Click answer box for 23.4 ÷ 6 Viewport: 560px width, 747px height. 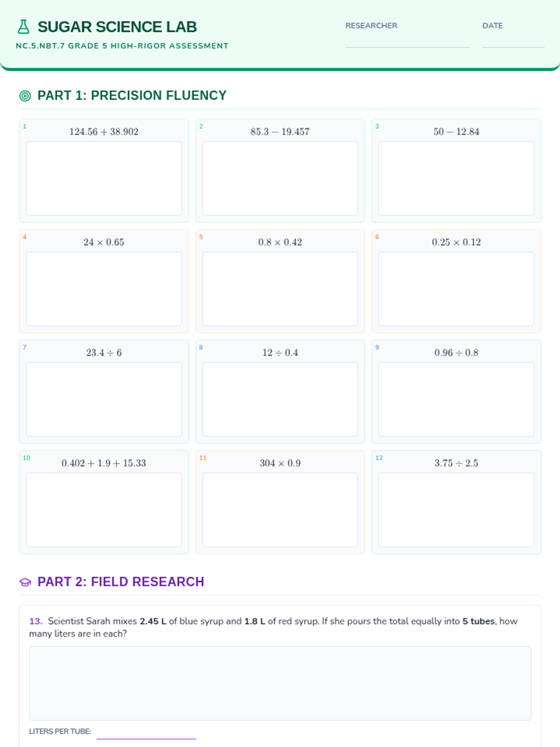click(x=104, y=400)
